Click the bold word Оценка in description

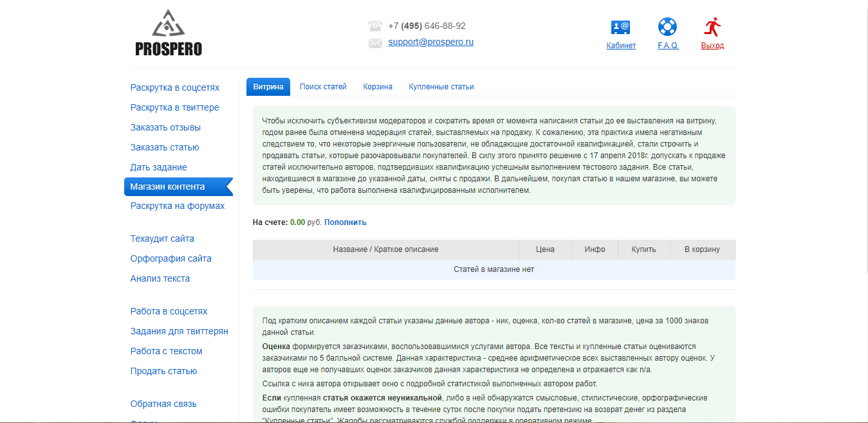pos(276,346)
